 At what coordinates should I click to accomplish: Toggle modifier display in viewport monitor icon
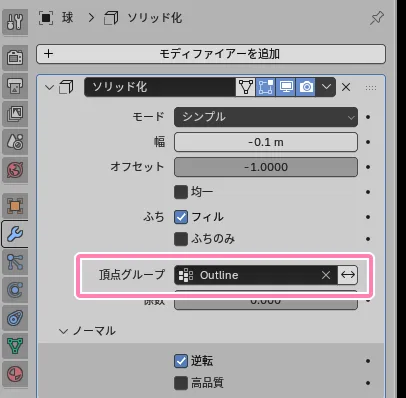tap(286, 87)
